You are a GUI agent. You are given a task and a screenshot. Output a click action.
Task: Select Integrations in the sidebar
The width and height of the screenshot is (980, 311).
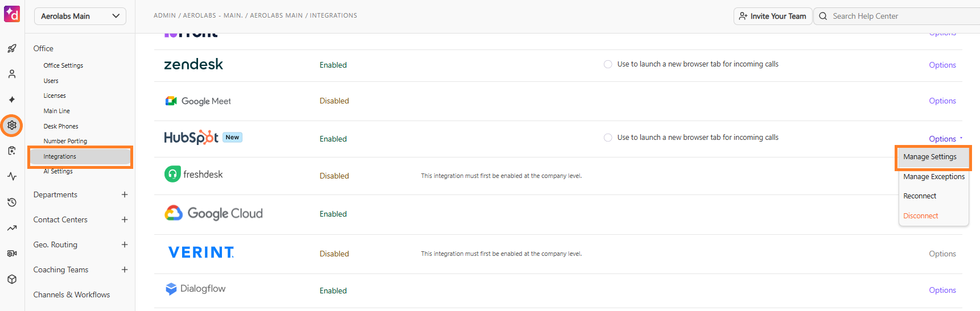point(80,156)
